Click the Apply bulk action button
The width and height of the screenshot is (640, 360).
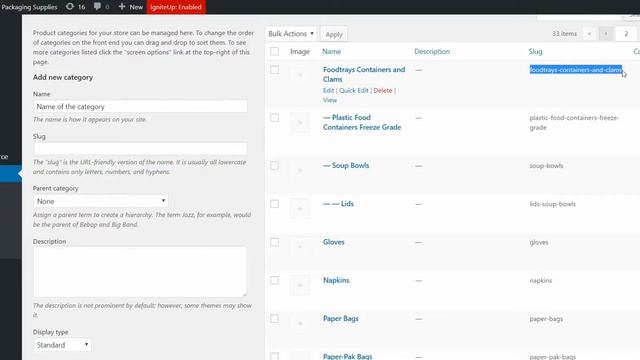pyautogui.click(x=334, y=34)
